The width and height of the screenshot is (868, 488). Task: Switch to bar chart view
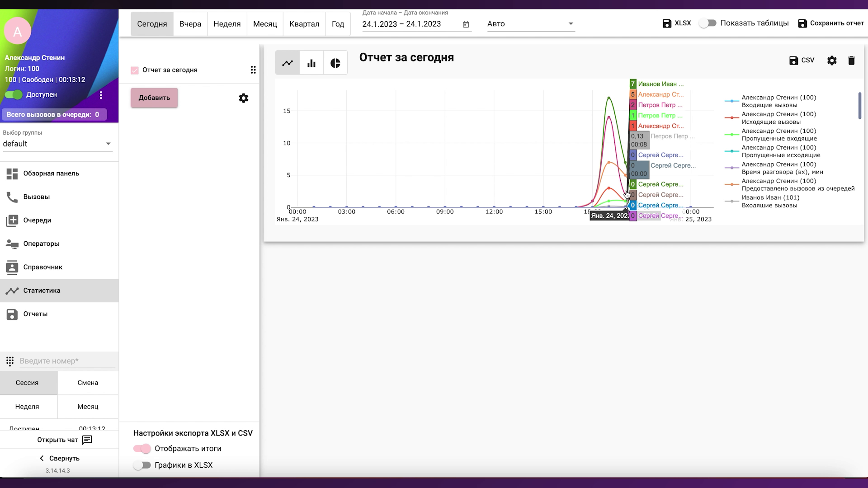(311, 63)
